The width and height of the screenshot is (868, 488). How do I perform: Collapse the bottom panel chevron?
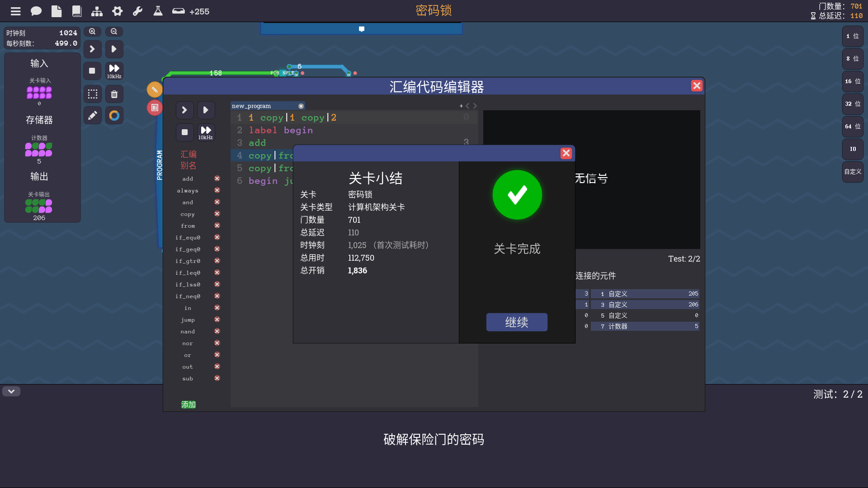(x=11, y=391)
